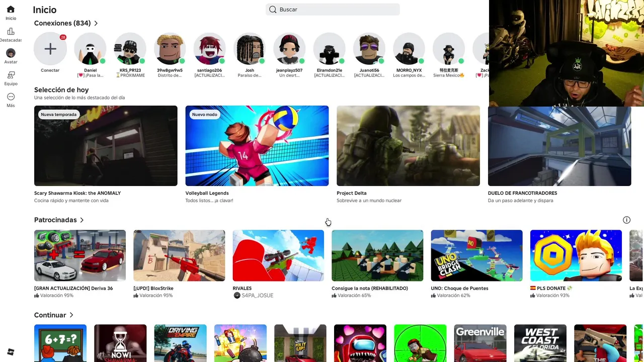Click Valoración 95% under Deriva 36
This screenshot has height=362, width=644.
tap(53, 296)
